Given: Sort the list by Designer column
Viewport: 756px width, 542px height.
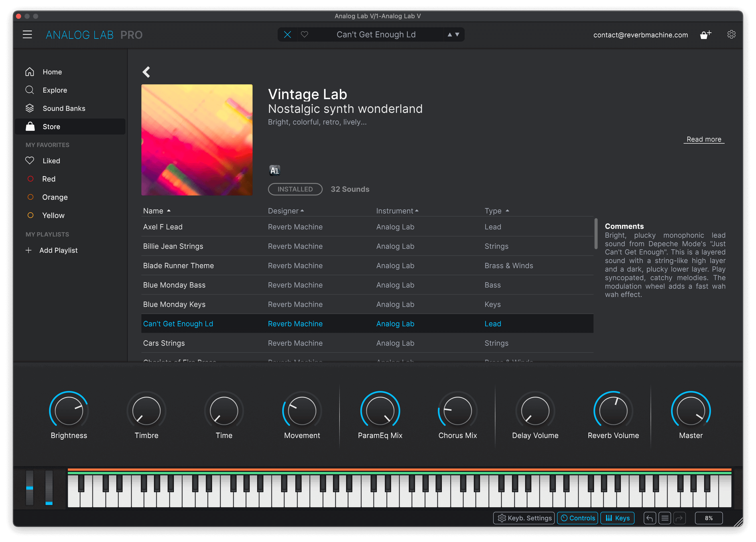Looking at the screenshot, I should (x=286, y=211).
